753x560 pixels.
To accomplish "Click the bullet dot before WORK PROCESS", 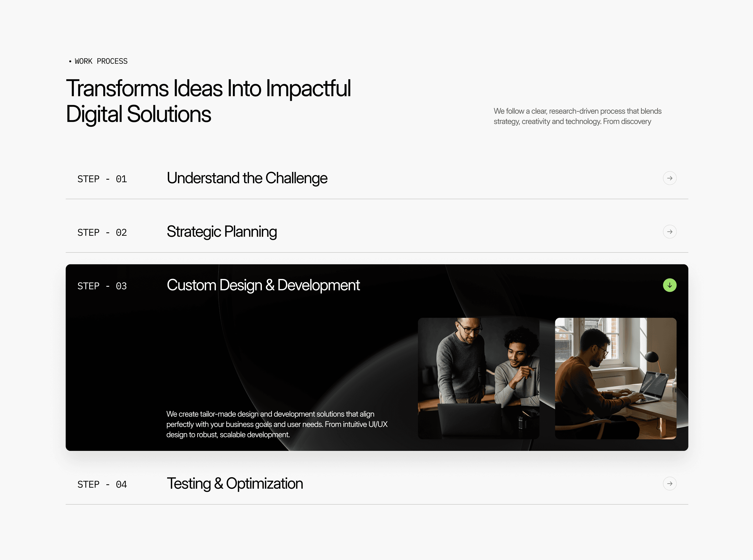I will click(x=70, y=61).
